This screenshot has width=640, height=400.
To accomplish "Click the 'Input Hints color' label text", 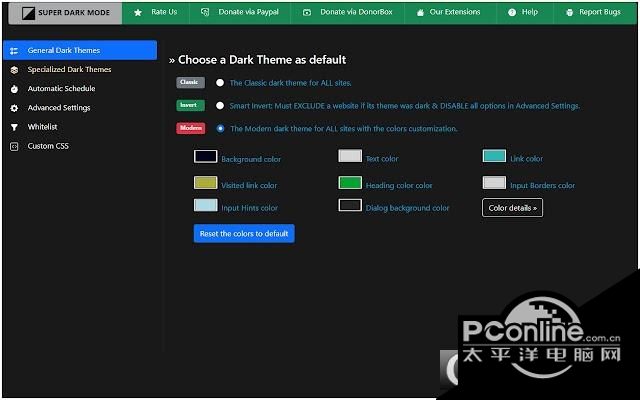I will [249, 208].
